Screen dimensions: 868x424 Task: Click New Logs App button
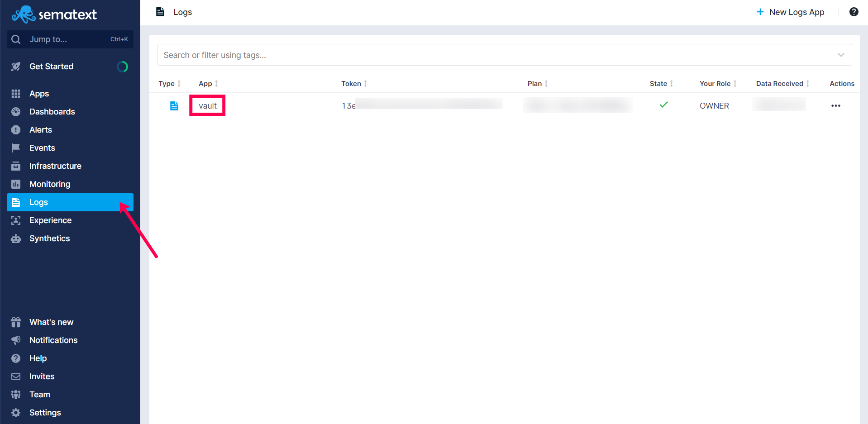coord(790,12)
